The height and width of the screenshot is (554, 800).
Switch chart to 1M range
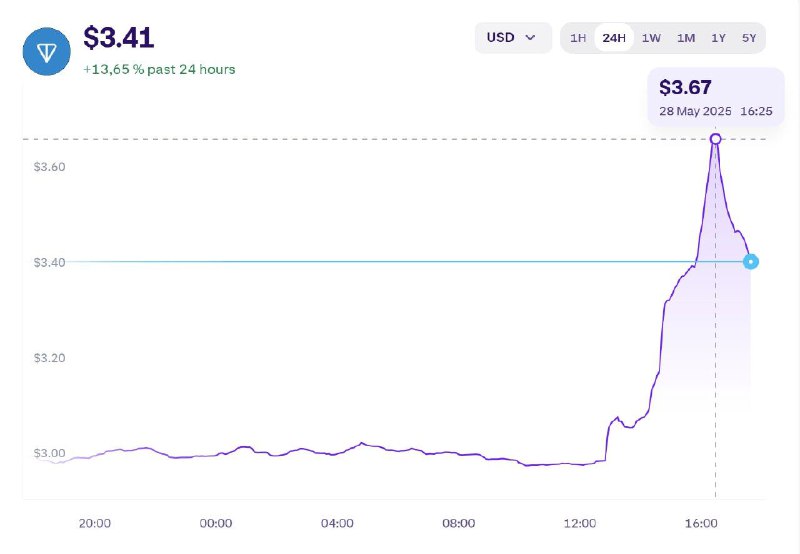point(686,38)
